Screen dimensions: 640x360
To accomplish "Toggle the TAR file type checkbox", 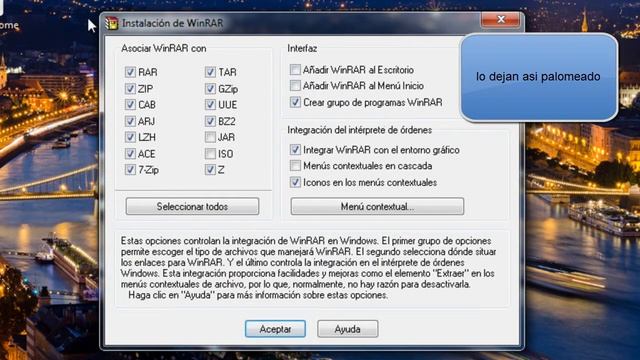I will (x=210, y=72).
